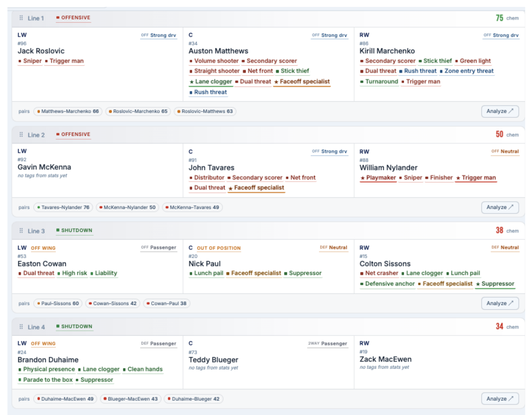Screen dimensions: 532x415
Task: Click Nylander's Finisher tag
Action: tap(439, 178)
